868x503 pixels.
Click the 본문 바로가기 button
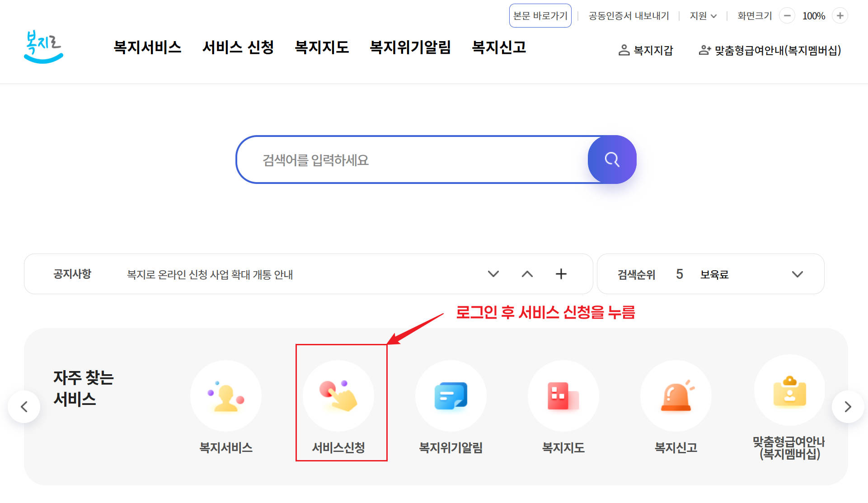540,15
